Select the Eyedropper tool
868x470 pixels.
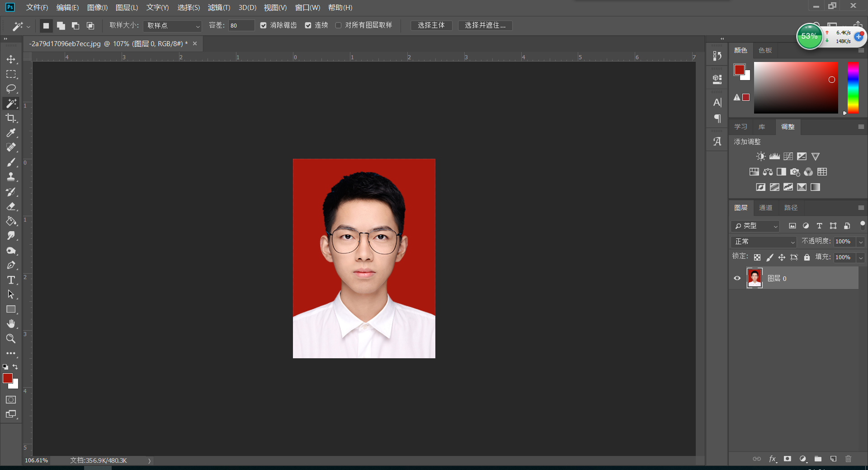coord(11,133)
